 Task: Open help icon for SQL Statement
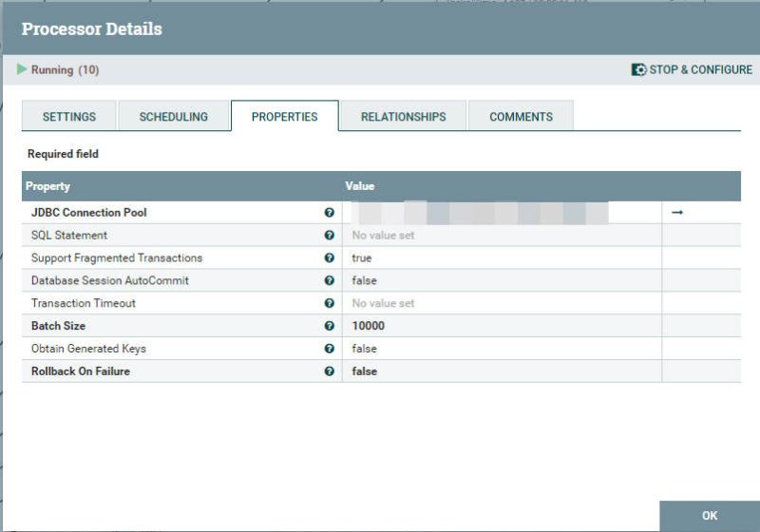(329, 235)
